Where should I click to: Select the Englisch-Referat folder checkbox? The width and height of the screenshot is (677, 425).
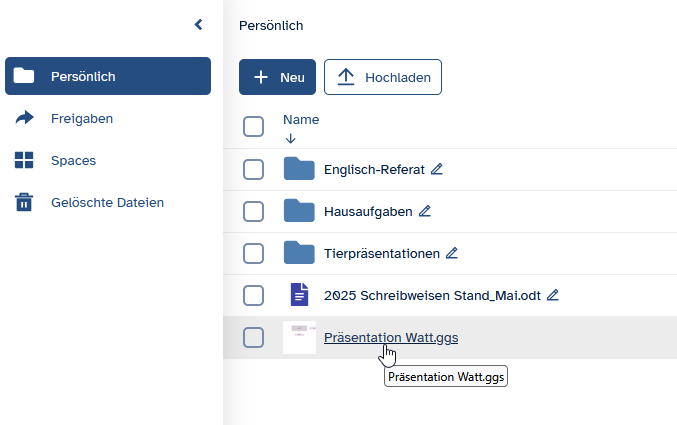(x=254, y=169)
